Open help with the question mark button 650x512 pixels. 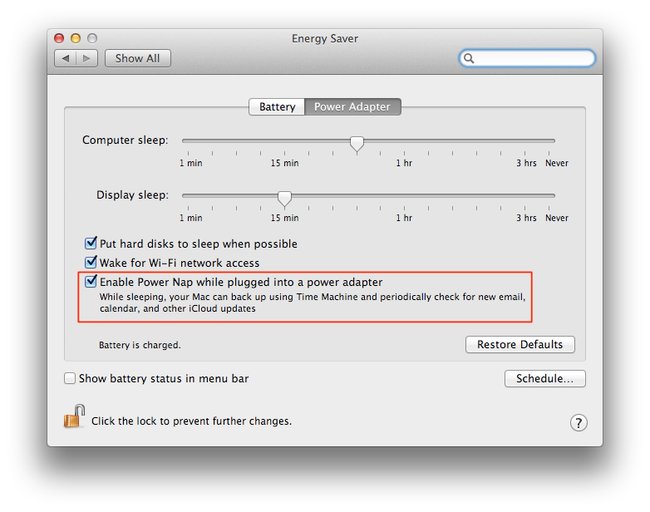(578, 423)
